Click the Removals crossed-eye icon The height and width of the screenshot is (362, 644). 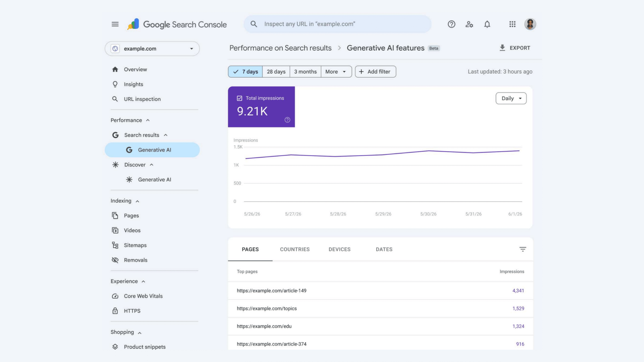tap(115, 260)
